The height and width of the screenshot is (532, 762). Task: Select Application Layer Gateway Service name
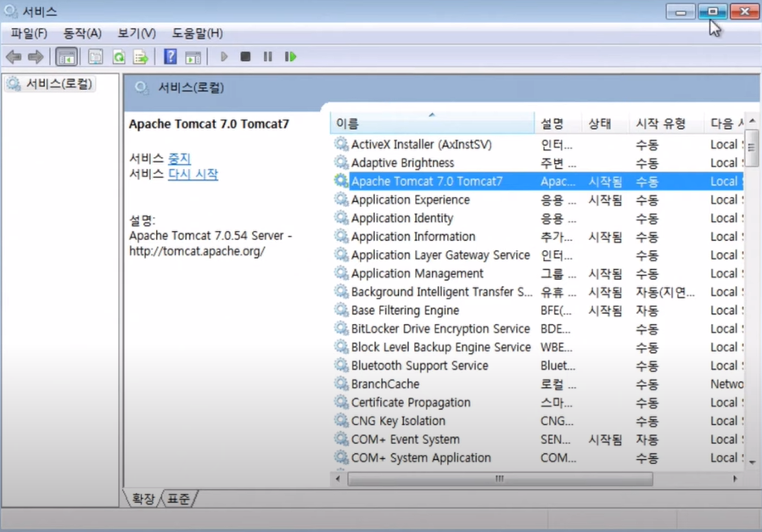point(440,255)
